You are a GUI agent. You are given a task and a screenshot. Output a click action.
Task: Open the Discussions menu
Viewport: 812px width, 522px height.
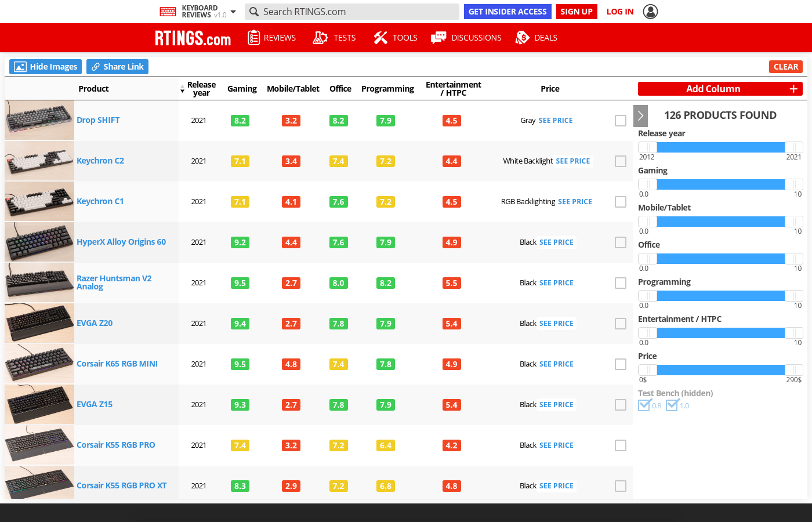pos(466,38)
